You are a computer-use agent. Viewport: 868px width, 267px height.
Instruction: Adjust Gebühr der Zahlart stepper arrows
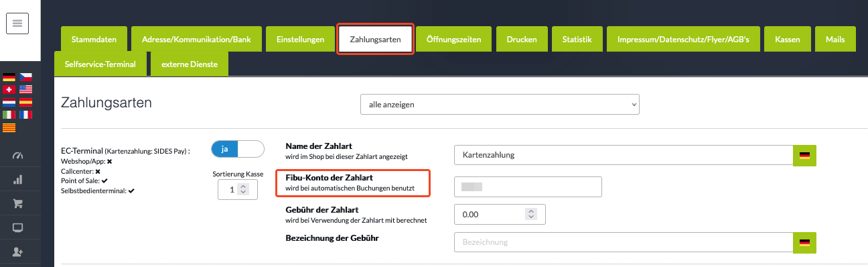pyautogui.click(x=530, y=215)
